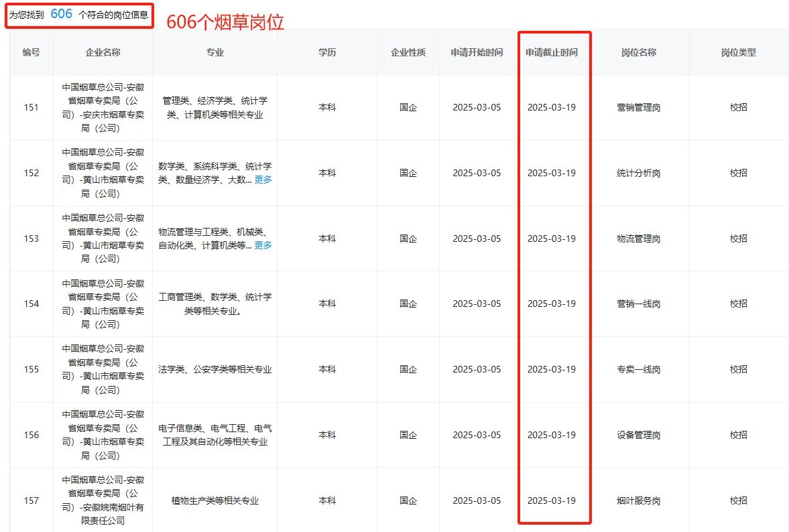
Task: Select row number 156
Action: coord(32,435)
